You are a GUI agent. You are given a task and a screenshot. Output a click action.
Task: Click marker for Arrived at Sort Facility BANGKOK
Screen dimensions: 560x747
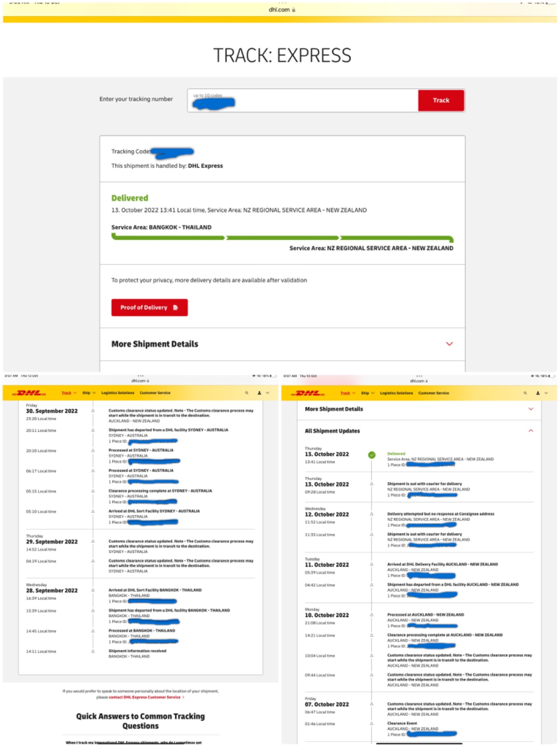click(x=93, y=590)
